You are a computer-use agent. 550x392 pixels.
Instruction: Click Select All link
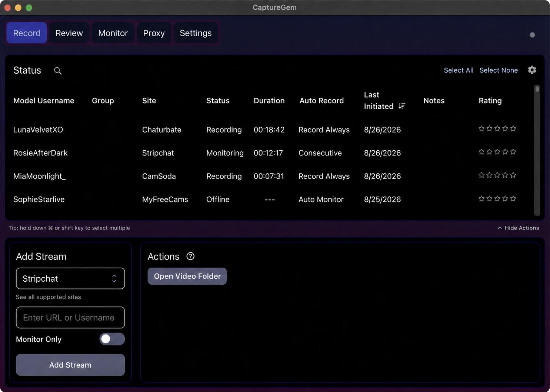pyautogui.click(x=459, y=70)
